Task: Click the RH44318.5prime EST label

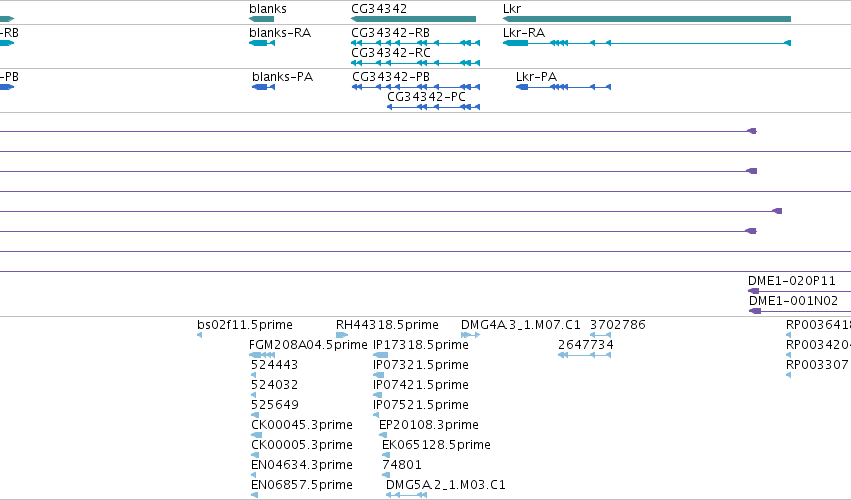Action: [x=388, y=325]
